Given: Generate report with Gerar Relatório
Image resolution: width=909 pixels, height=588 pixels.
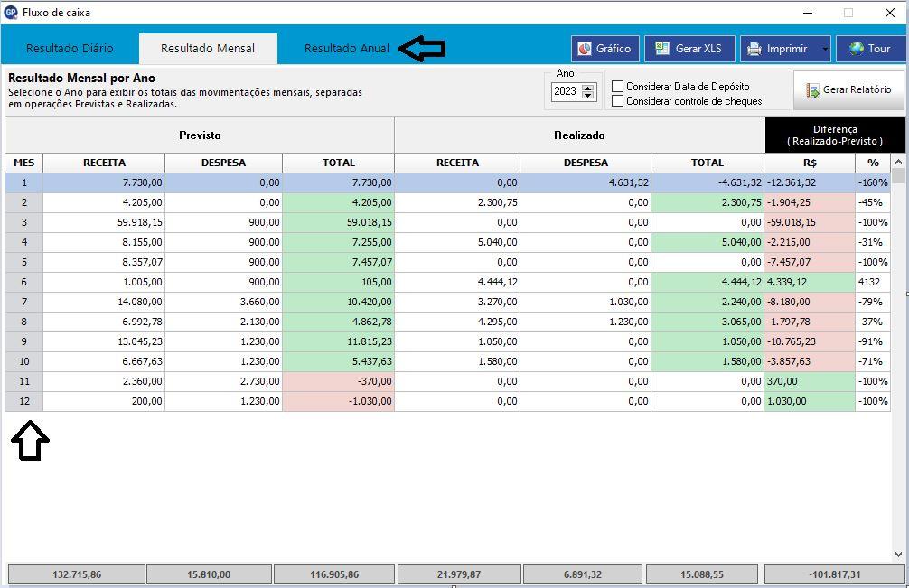Looking at the screenshot, I should pyautogui.click(x=848, y=89).
